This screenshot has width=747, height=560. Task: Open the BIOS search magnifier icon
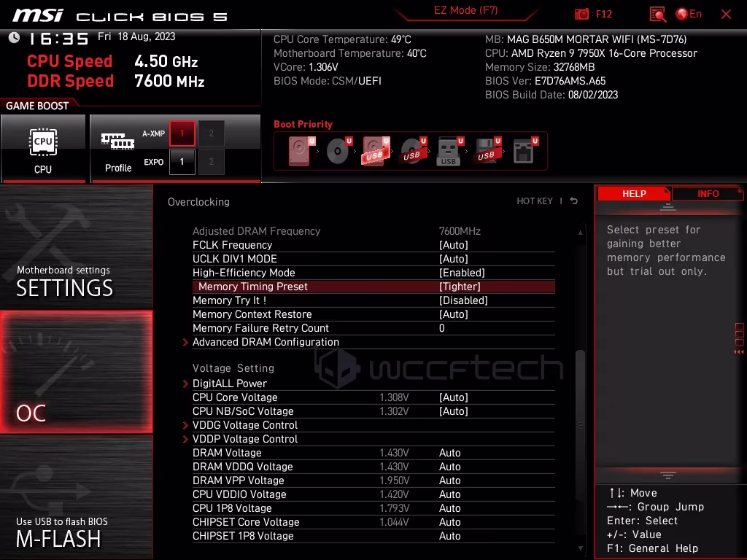[657, 15]
